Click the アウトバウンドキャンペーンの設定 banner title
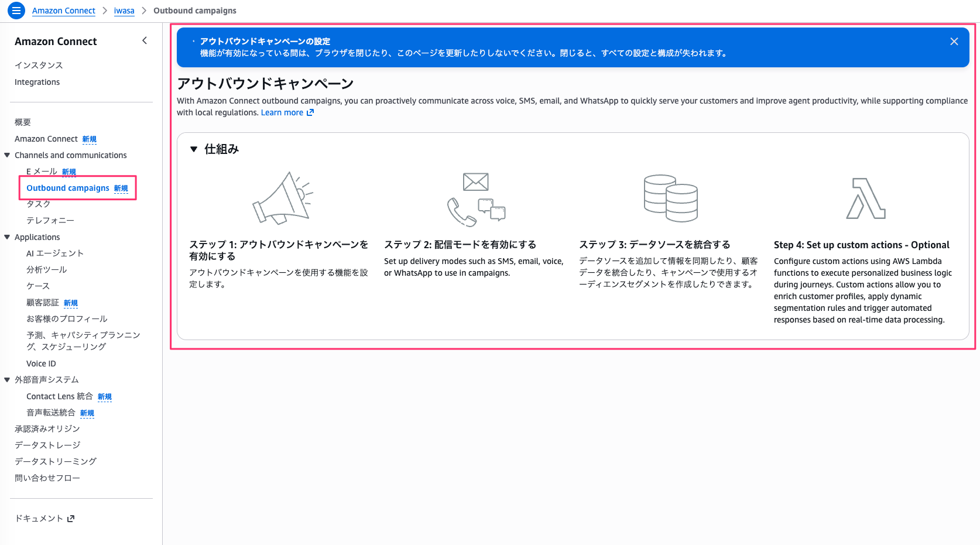The width and height of the screenshot is (980, 545). coord(265,41)
